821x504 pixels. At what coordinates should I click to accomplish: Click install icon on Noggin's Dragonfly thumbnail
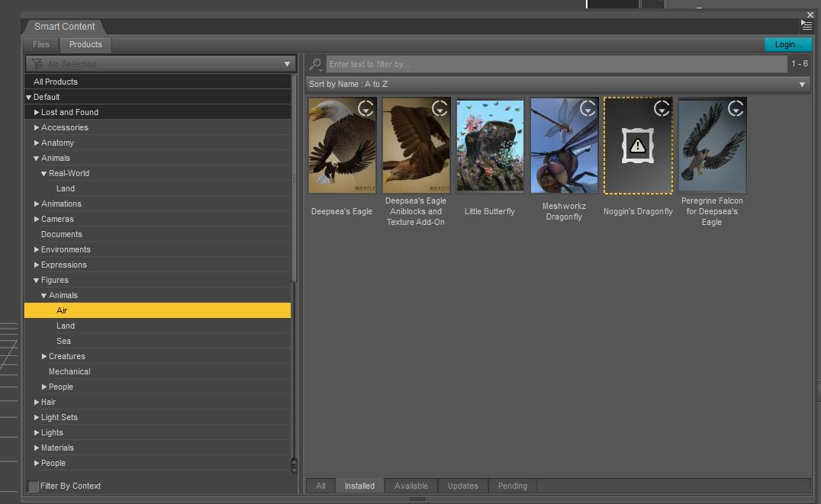tap(662, 108)
